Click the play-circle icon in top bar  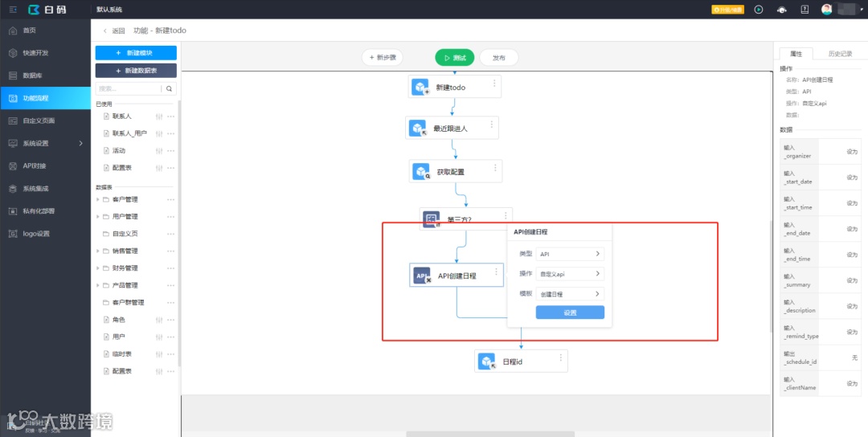759,10
